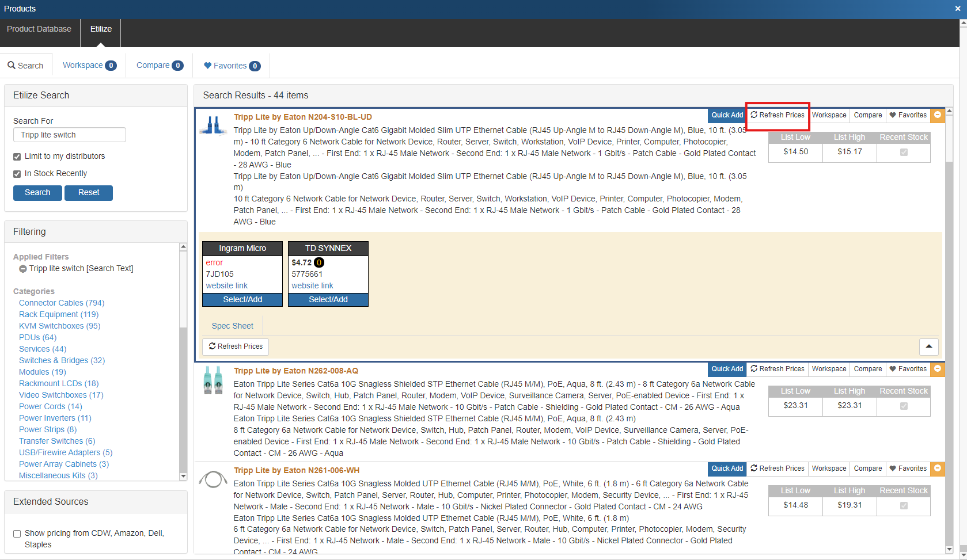Filter by Switches & Bridges (32) category
967x560 pixels.
(62, 361)
